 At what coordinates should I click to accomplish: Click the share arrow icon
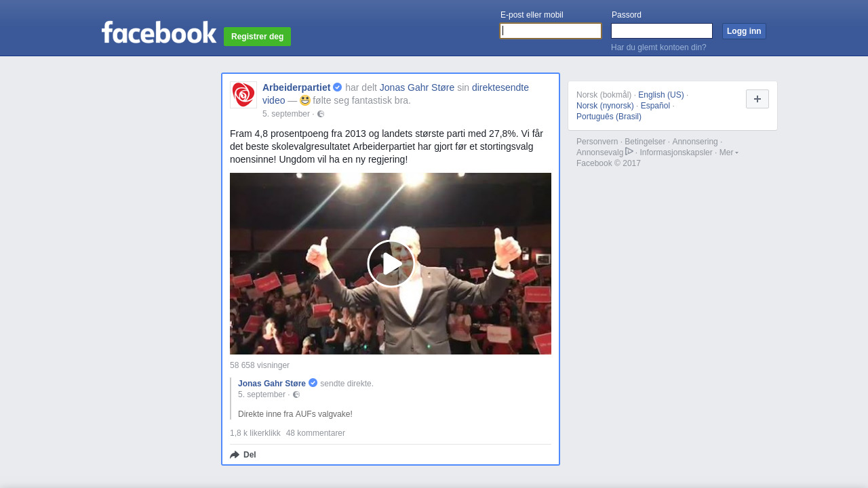pyautogui.click(x=235, y=455)
